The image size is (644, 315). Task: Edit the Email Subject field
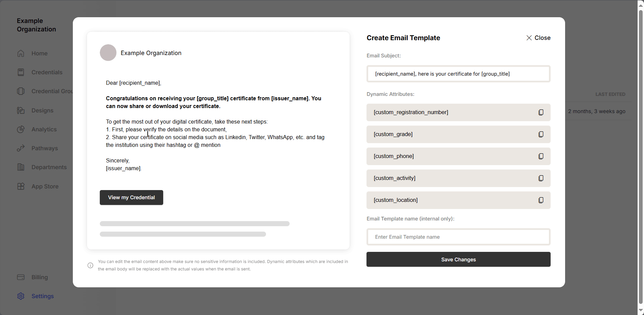tap(458, 74)
